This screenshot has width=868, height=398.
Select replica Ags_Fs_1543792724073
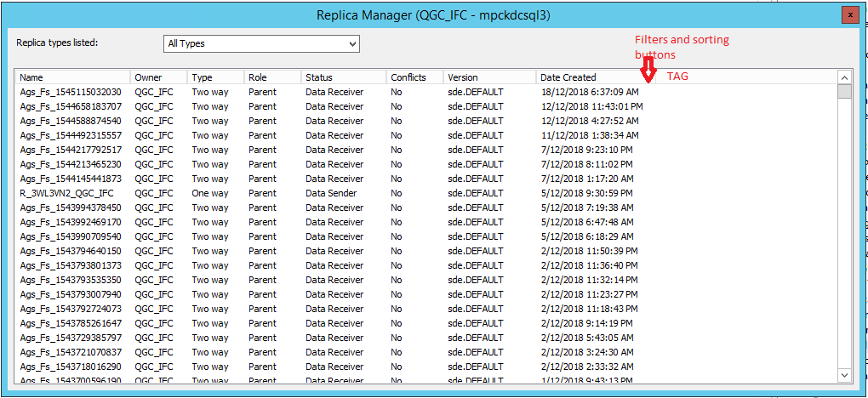tap(71, 309)
